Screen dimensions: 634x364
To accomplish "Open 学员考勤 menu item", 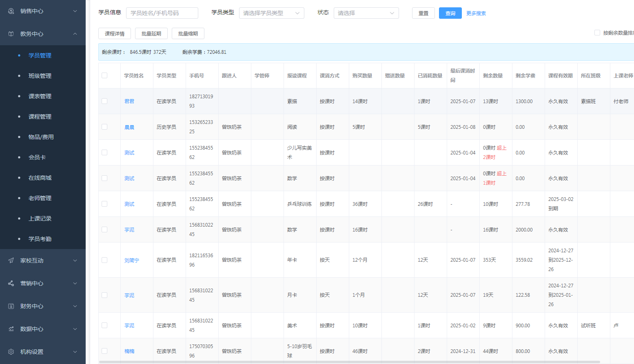I will (x=40, y=239).
